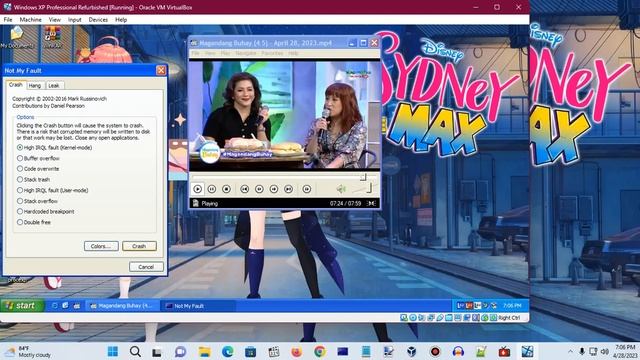Image resolution: width=640 pixels, height=360 pixels.
Task: Select the Code overwrite option
Action: point(38,169)
